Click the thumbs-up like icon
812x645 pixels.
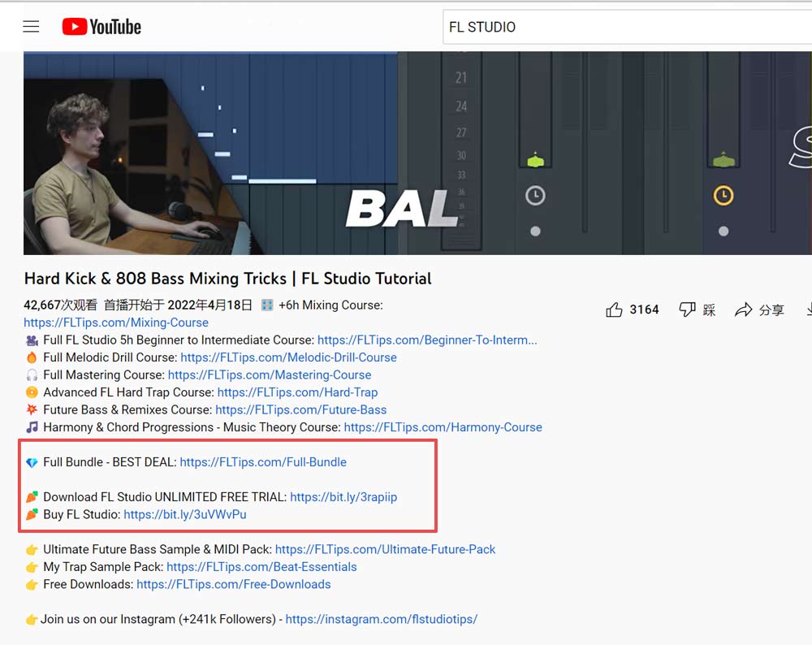615,310
